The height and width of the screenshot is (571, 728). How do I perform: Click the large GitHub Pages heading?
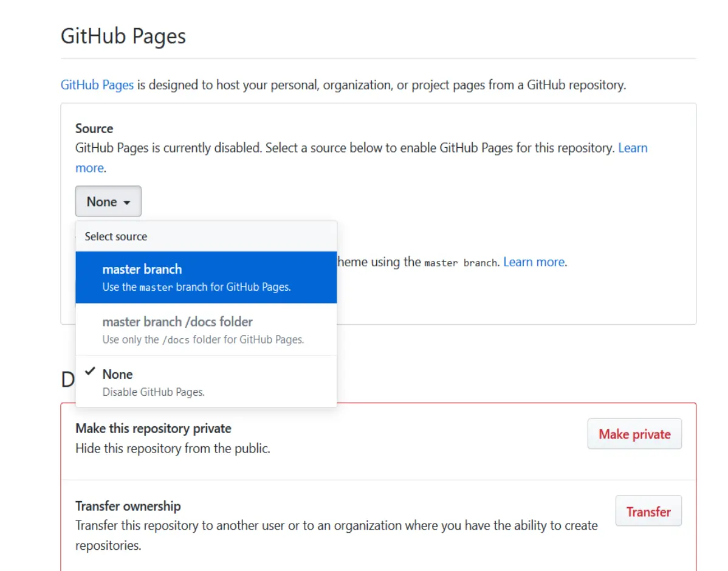[123, 36]
